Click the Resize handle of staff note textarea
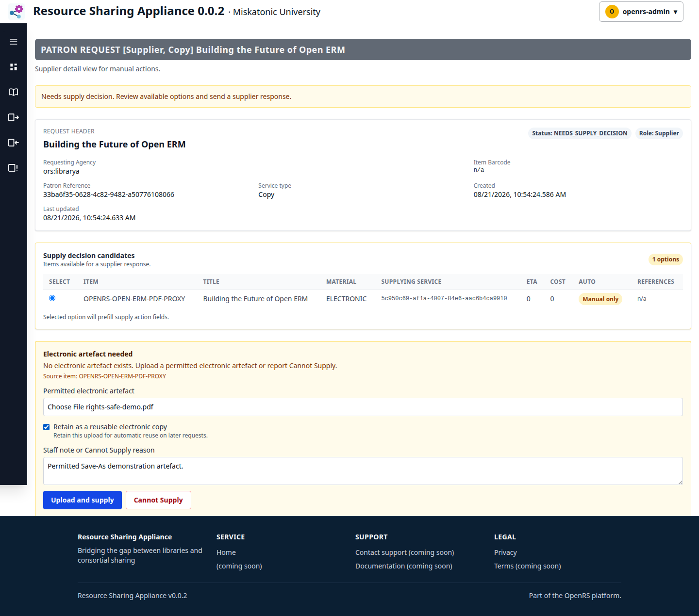Image resolution: width=699 pixels, height=616 pixels. (680, 482)
